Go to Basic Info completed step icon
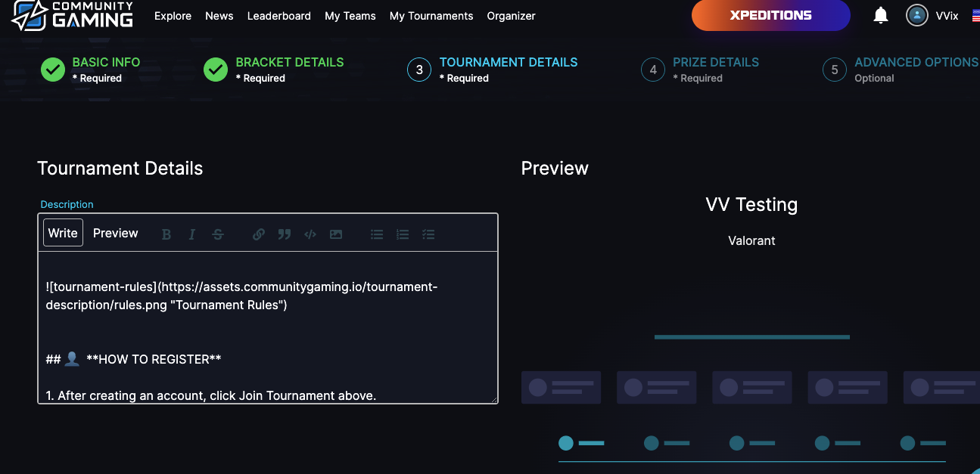 [53, 70]
